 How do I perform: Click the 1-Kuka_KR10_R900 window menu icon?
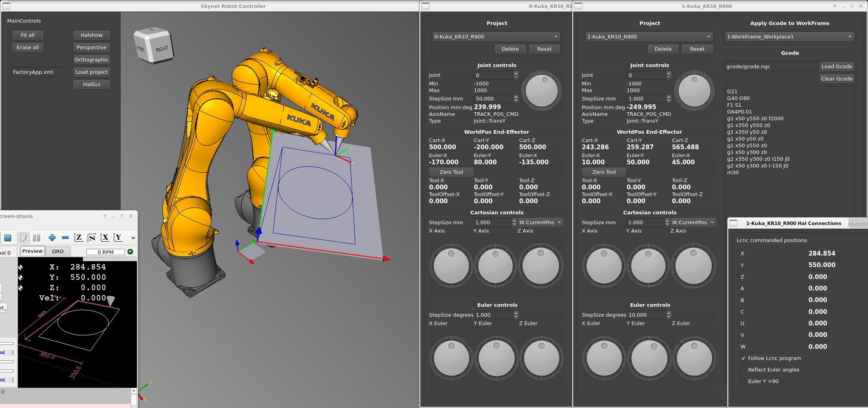coord(578,6)
